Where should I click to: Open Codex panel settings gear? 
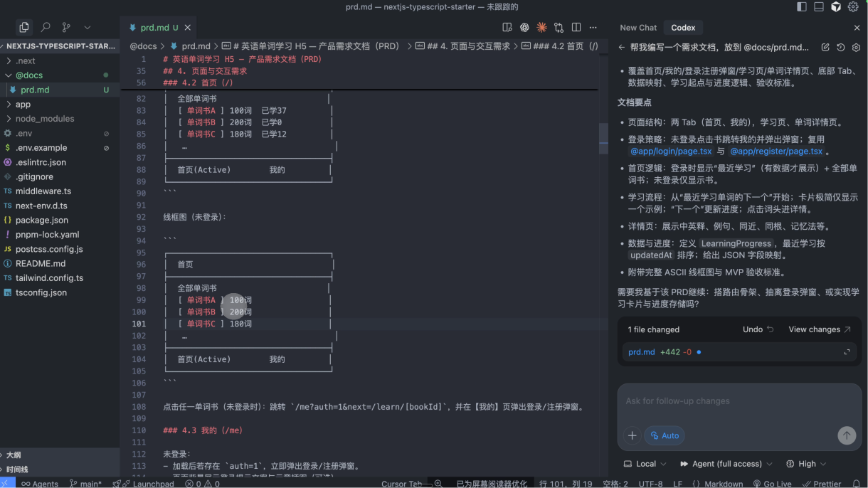(x=856, y=48)
